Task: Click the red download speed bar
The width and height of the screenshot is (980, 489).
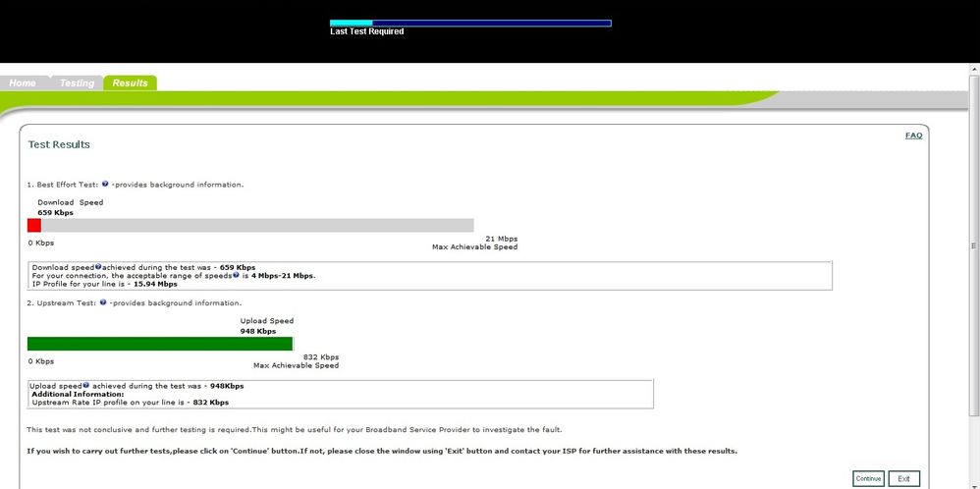Action: 34,225
